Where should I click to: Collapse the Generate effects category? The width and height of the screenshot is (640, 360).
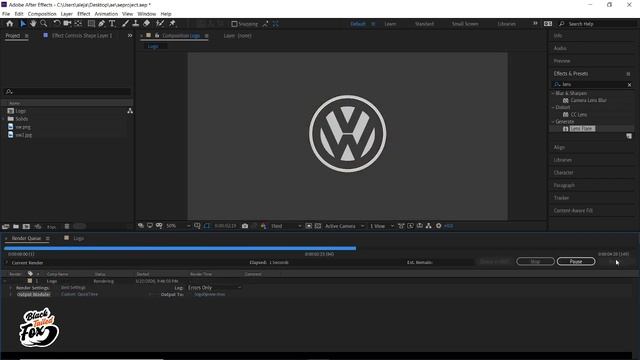click(553, 122)
